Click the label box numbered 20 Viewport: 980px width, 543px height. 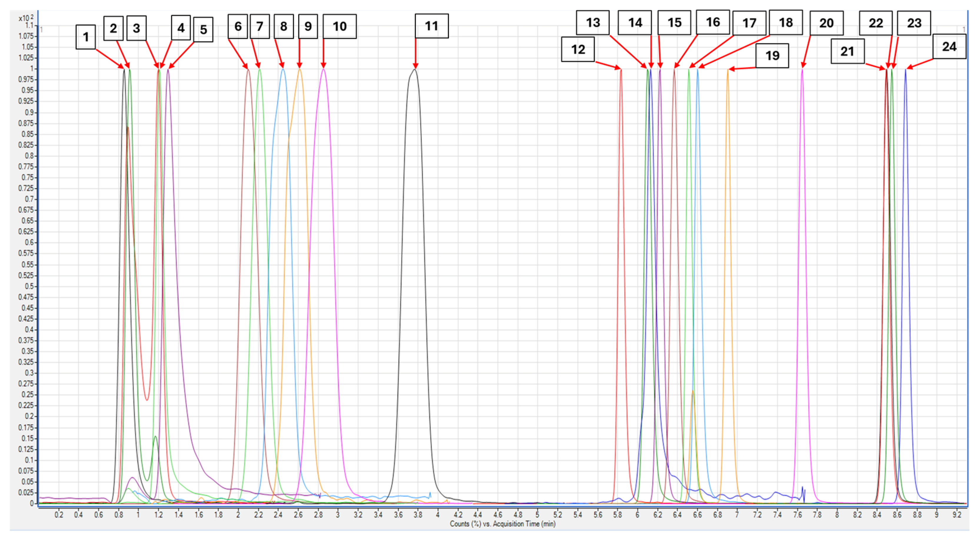tap(826, 23)
